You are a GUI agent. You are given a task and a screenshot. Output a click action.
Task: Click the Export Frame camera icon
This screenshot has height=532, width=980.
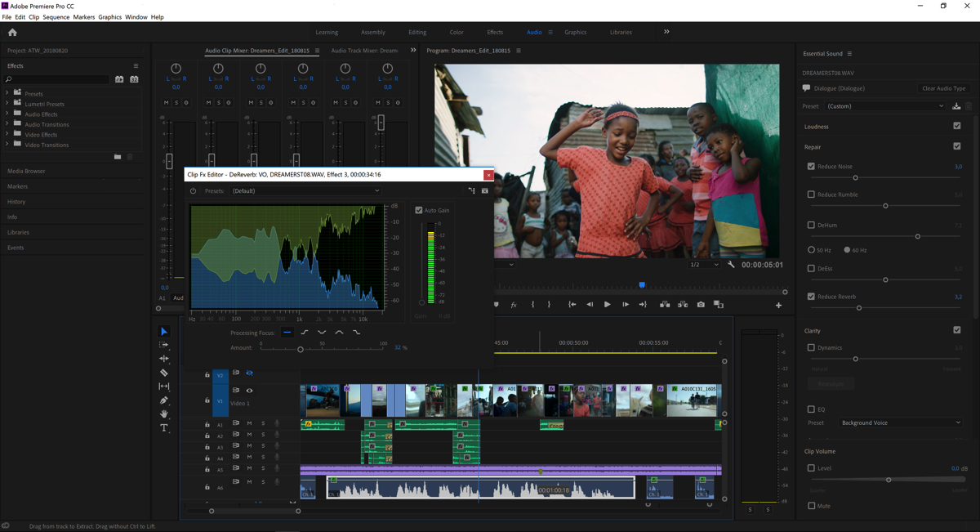coord(701,305)
